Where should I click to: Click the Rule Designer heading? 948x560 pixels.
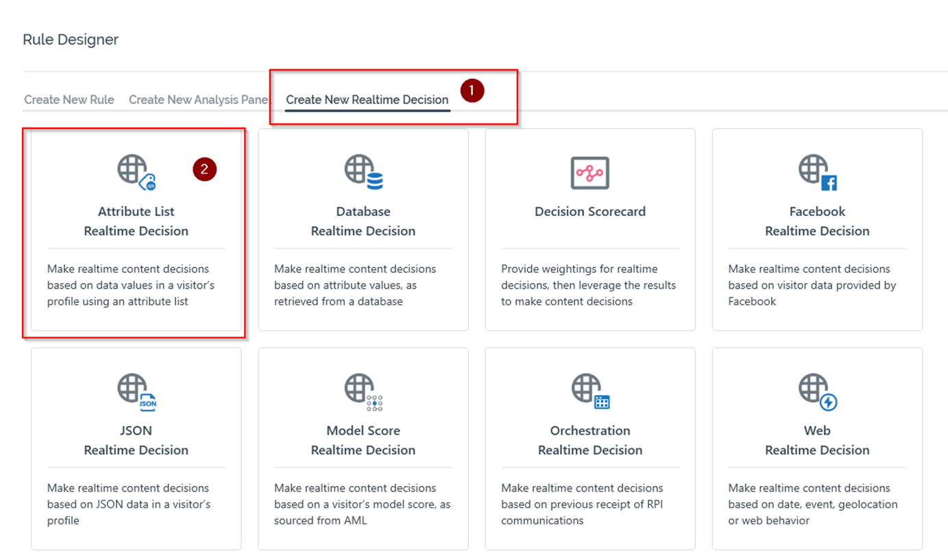click(x=71, y=40)
